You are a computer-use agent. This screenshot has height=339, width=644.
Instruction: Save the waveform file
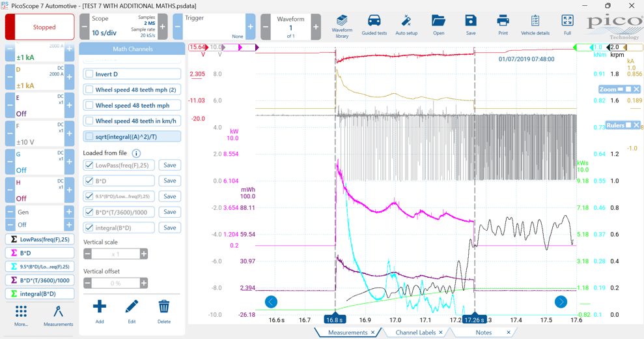click(471, 25)
